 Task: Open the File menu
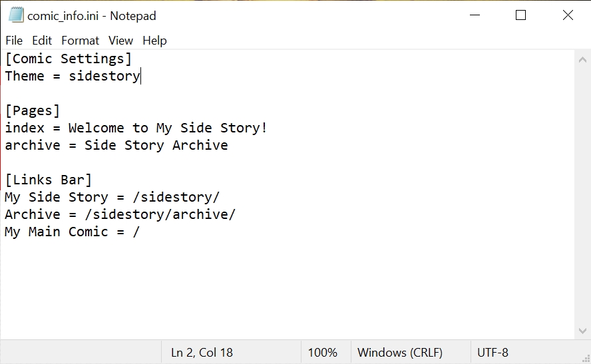pyautogui.click(x=14, y=41)
